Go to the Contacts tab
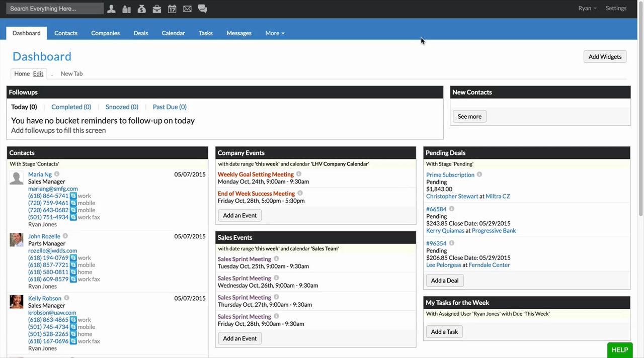 (x=66, y=33)
